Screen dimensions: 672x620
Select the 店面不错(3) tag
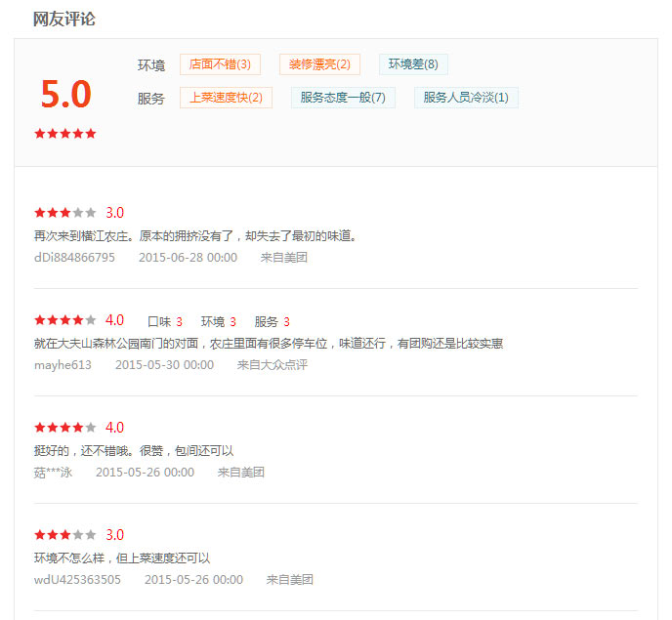pyautogui.click(x=220, y=64)
